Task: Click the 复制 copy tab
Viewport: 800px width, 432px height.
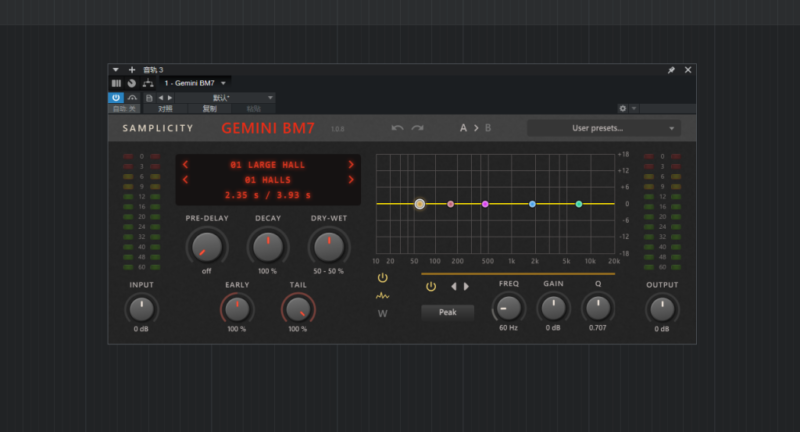Action: 209,108
